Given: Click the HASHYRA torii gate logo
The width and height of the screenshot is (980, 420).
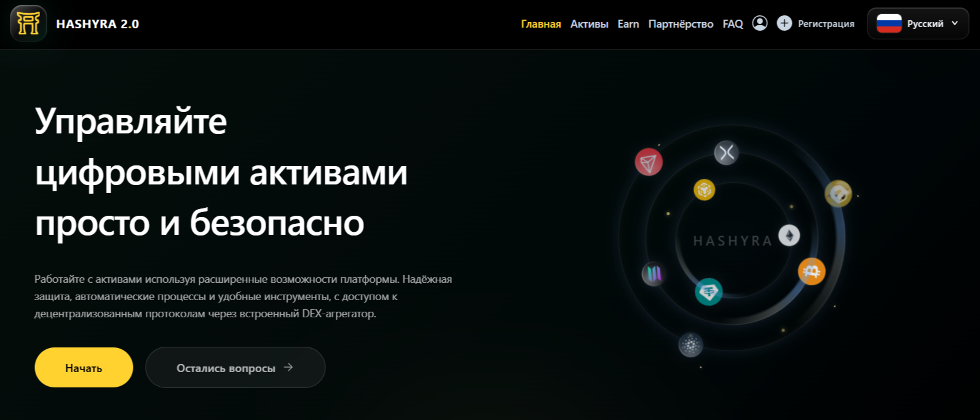Looking at the screenshot, I should tap(28, 23).
